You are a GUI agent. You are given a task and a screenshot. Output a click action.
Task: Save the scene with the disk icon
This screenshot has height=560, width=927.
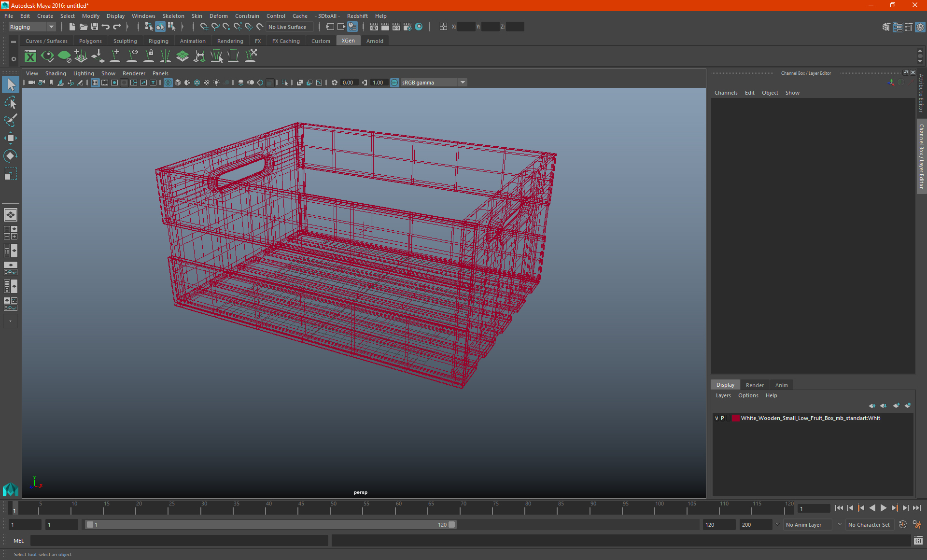click(x=95, y=27)
